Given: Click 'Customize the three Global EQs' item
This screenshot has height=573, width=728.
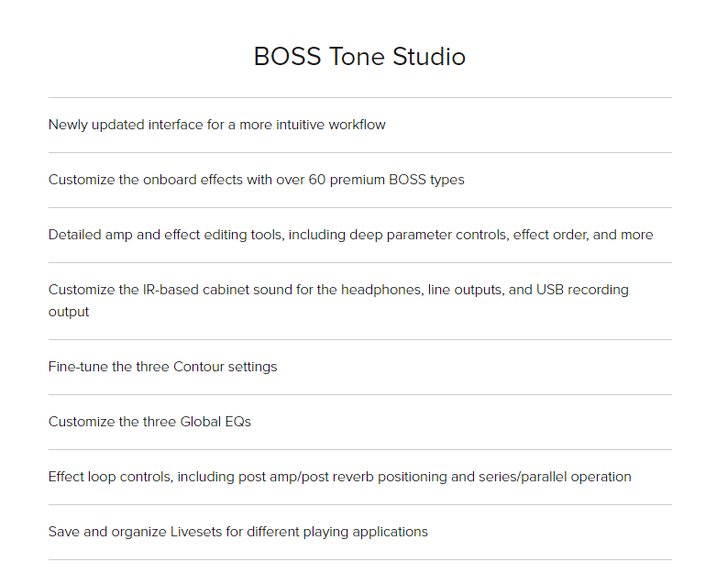Looking at the screenshot, I should [149, 422].
